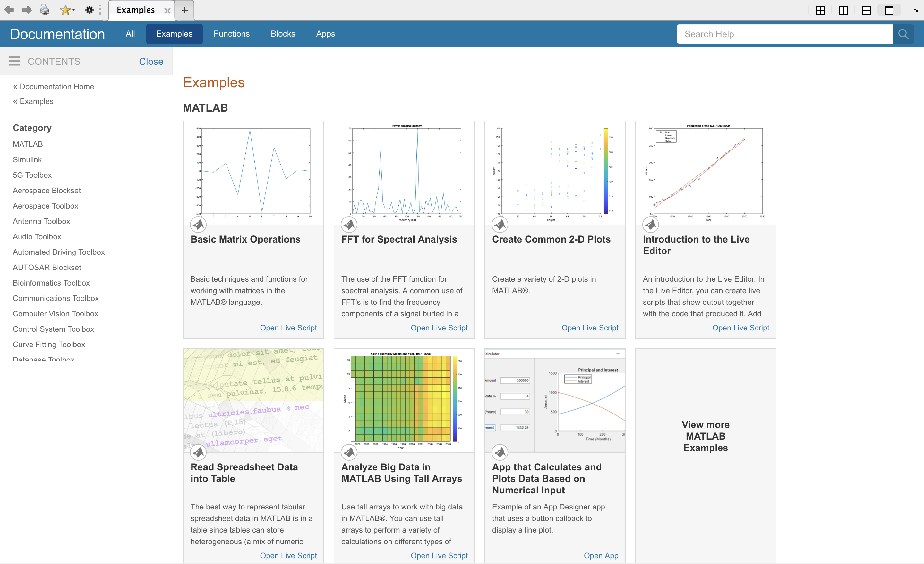Open the 5G Toolbox category
The width and height of the screenshot is (924, 564).
[x=32, y=175]
